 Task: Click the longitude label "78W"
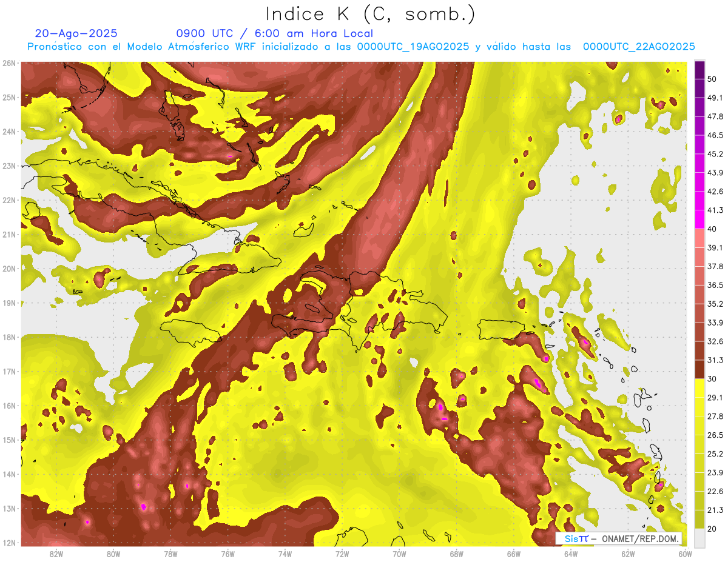tap(170, 554)
